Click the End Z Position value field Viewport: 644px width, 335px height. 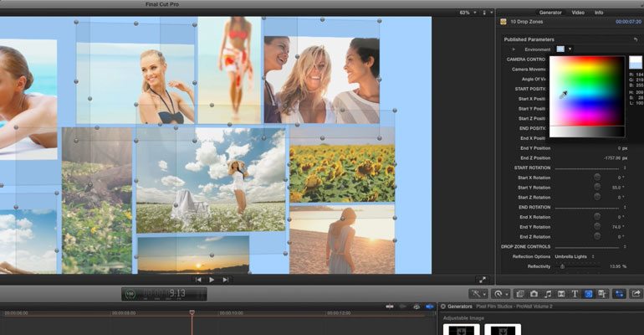click(616, 157)
